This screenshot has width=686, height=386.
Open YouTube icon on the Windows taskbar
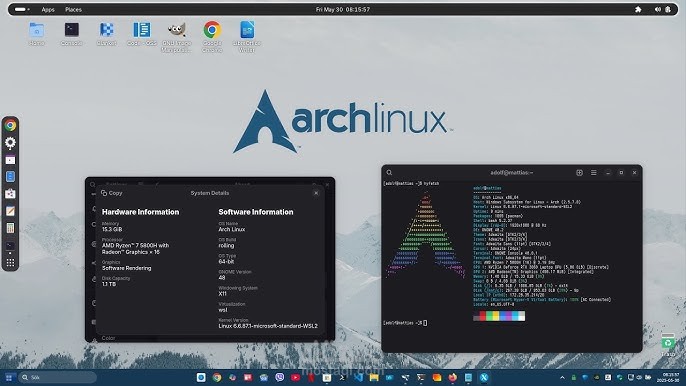pyautogui.click(x=295, y=377)
